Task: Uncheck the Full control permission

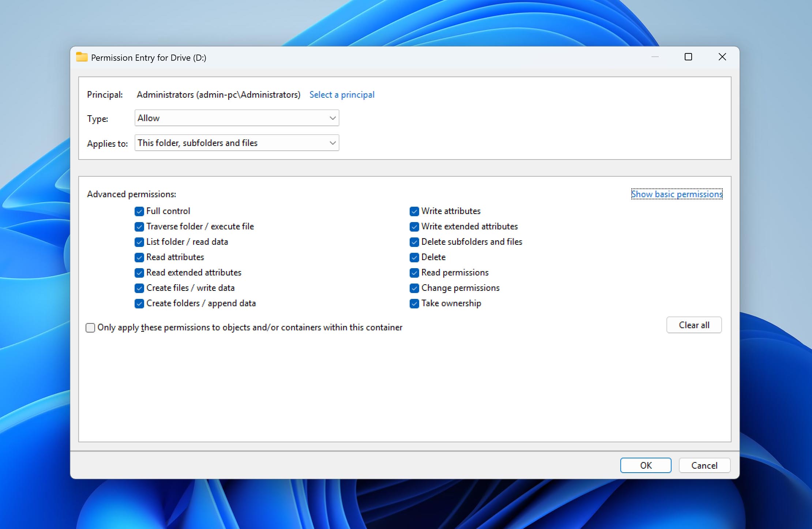Action: [139, 211]
